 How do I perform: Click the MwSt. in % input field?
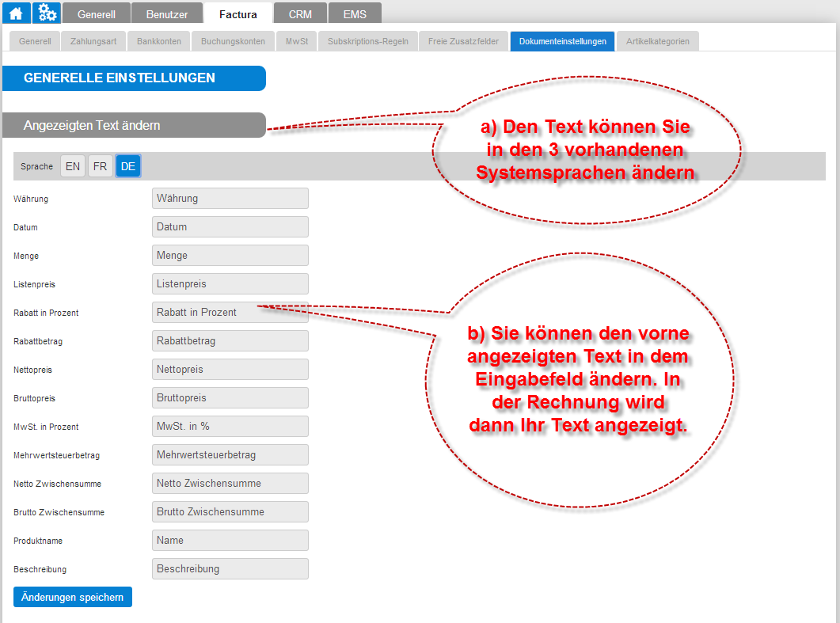[x=230, y=427]
